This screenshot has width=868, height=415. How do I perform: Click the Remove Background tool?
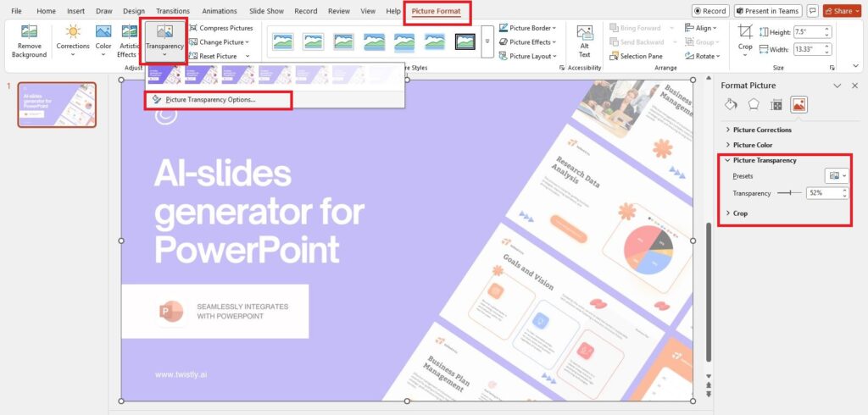click(x=30, y=41)
